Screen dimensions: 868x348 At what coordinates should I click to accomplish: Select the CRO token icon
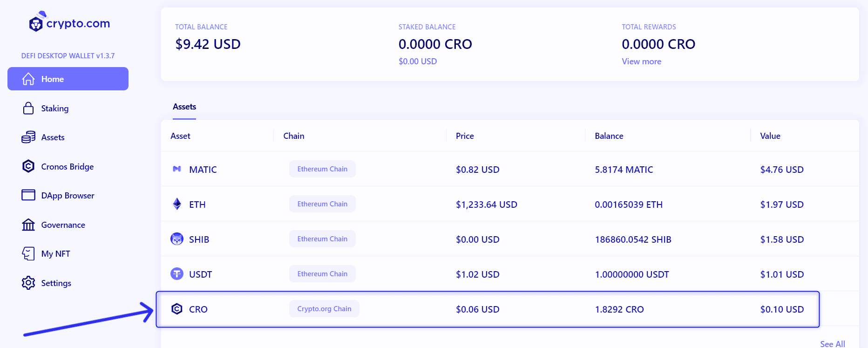[177, 309]
